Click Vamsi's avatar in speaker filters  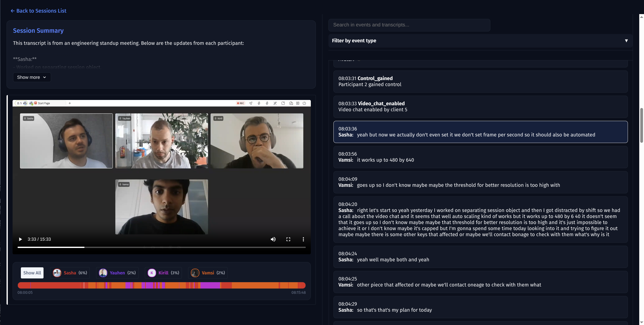pos(195,273)
